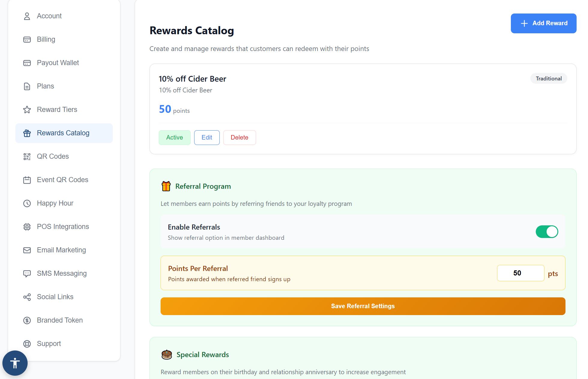Open the Account menu item
The height and width of the screenshot is (379, 588).
click(x=64, y=16)
